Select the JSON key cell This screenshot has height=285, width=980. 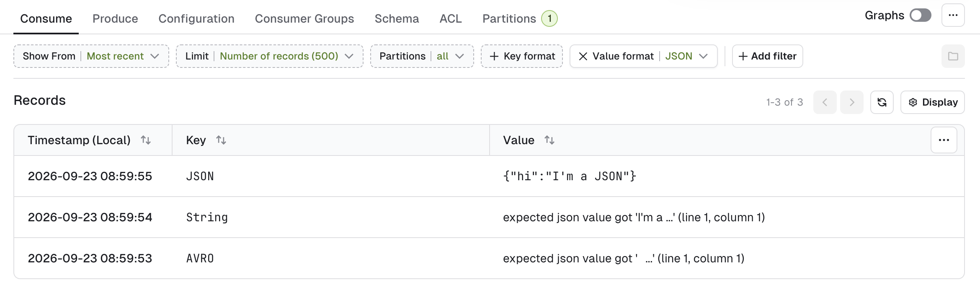200,176
